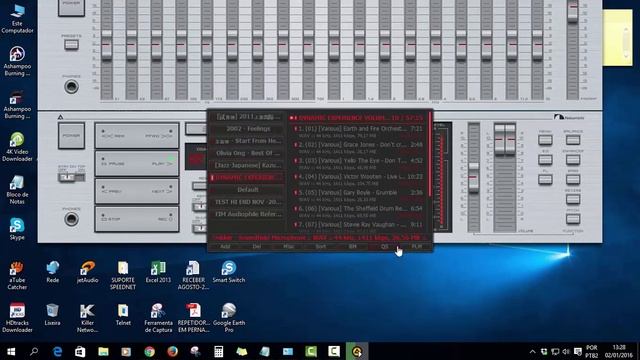Click the STOP button on the deck
Image resolution: width=640 pixels, height=360 pixels.
[x=116, y=219]
